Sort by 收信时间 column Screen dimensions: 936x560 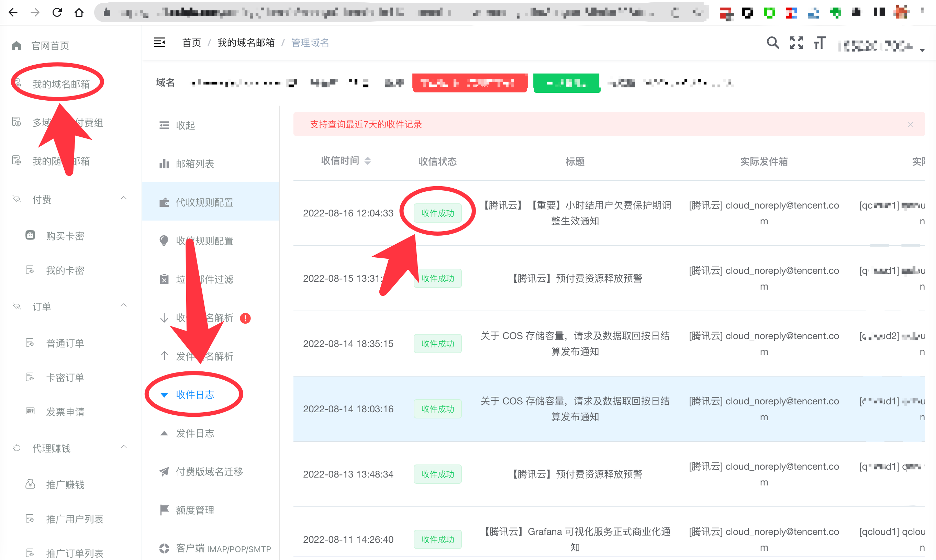click(x=368, y=161)
